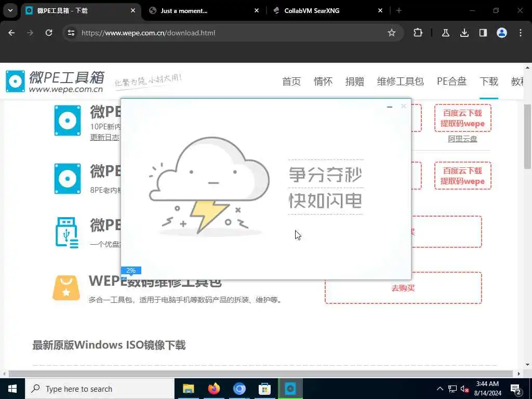This screenshot has height=399, width=532.
Task: Open Chrome three-dot menu
Action: [521, 33]
